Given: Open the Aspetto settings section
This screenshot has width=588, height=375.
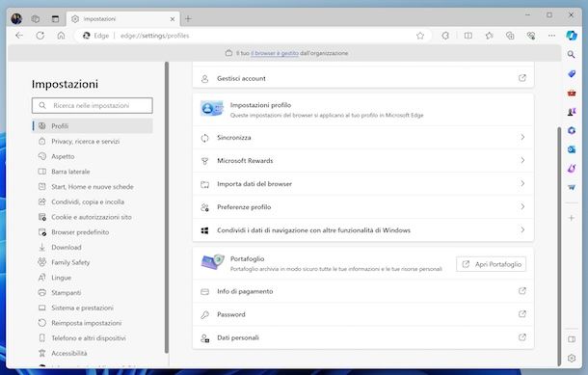Looking at the screenshot, I should click(x=93, y=156).
